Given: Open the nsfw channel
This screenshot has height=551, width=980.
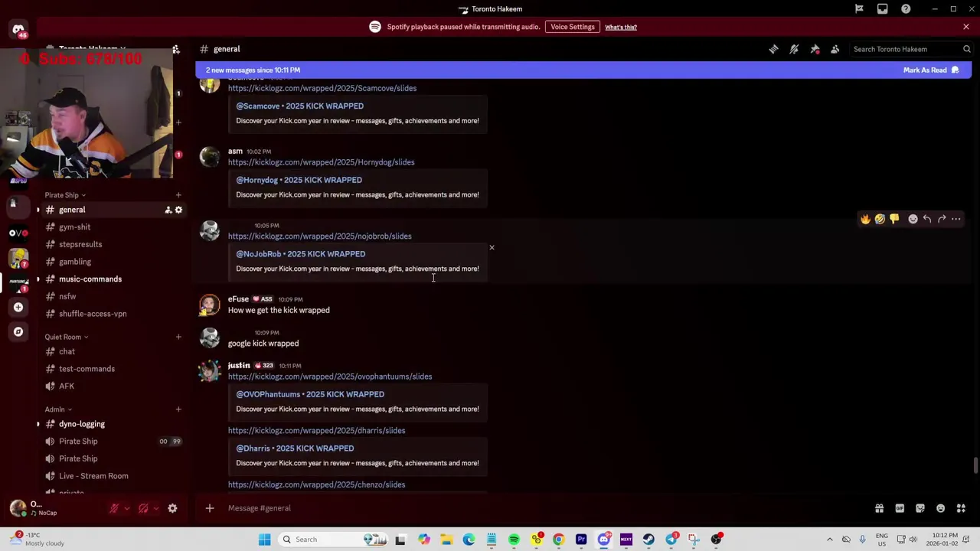Looking at the screenshot, I should click(67, 296).
